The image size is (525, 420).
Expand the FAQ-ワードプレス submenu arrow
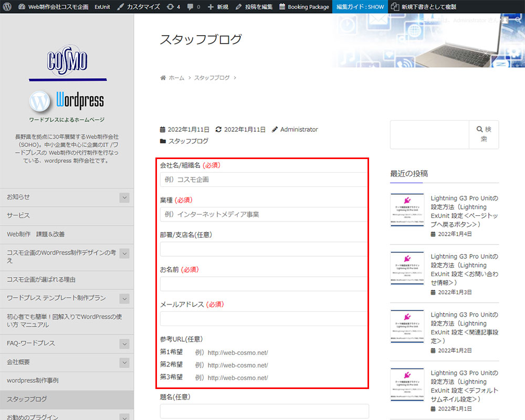pos(124,344)
